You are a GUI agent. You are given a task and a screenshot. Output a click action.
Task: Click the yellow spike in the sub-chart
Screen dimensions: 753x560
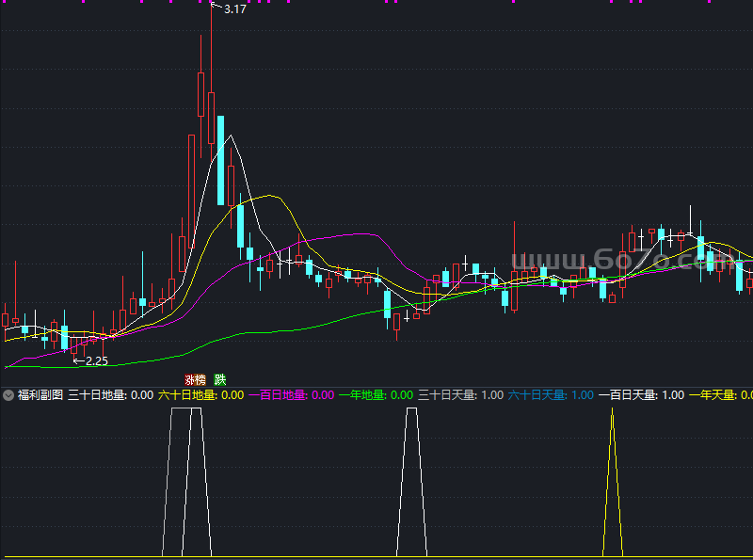[613, 489]
